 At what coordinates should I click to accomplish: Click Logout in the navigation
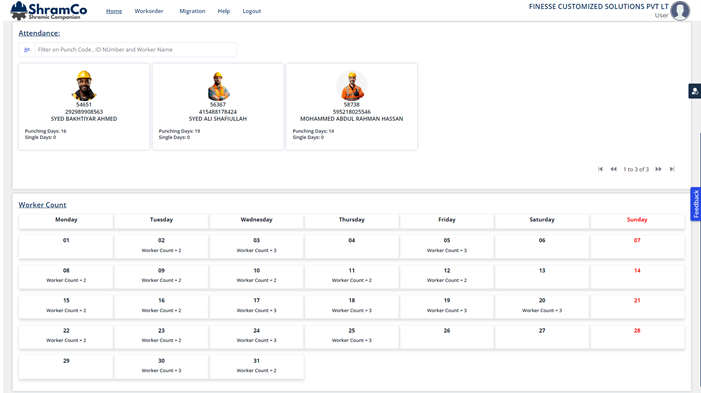coord(252,11)
